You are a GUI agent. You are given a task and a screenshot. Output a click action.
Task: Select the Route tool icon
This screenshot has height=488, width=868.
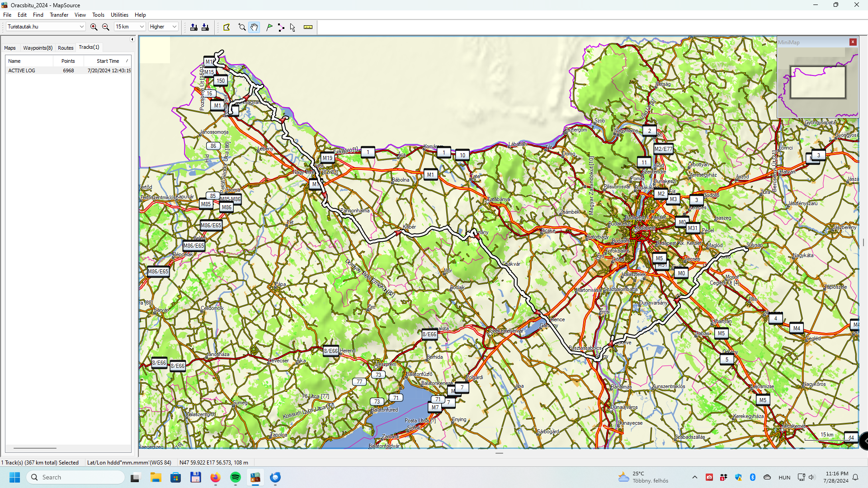(281, 27)
